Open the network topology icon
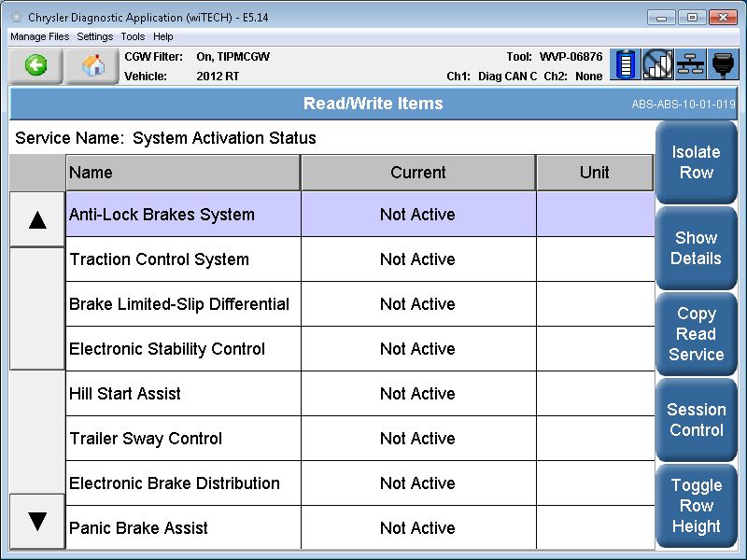Screen dimensions: 747x560 [x=691, y=65]
